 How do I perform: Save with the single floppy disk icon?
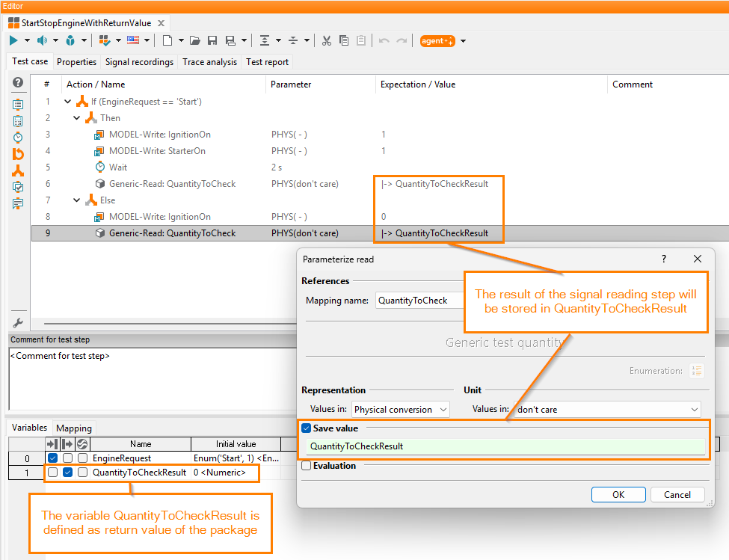tap(212, 41)
